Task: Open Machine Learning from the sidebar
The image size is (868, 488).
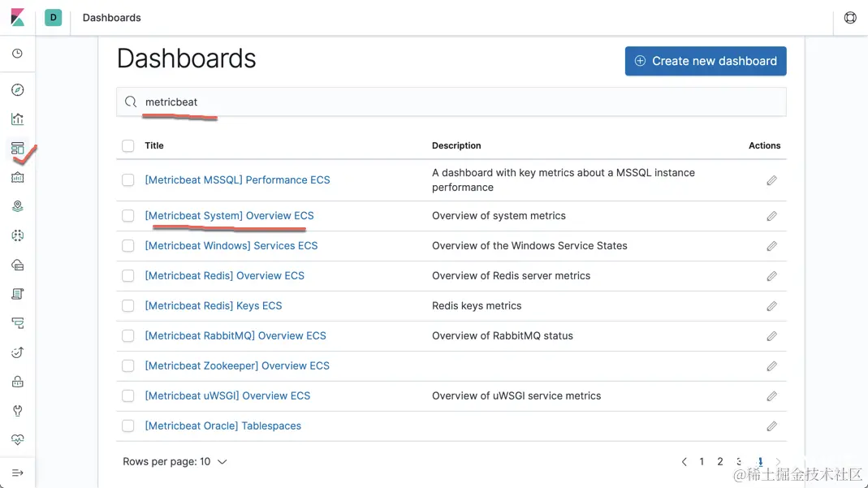Action: 17,235
